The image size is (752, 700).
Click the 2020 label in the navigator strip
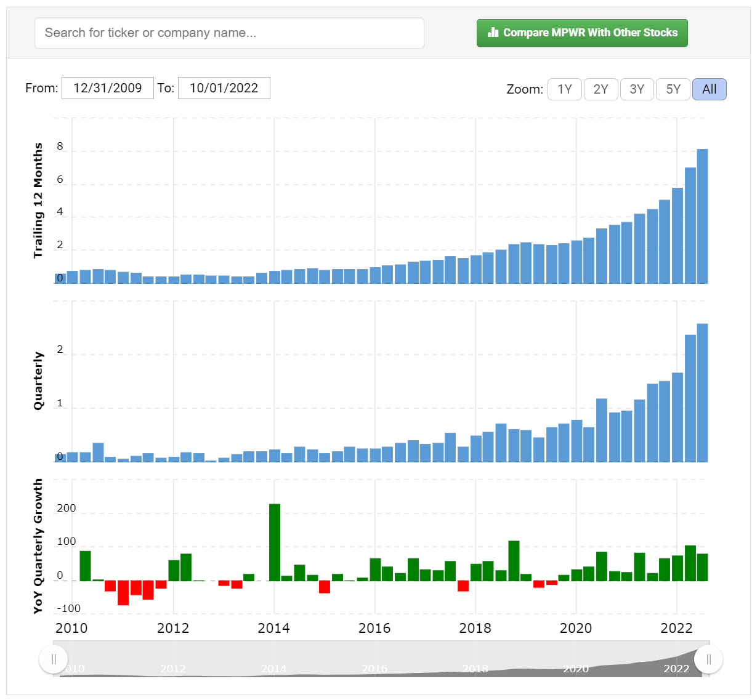[x=576, y=669]
